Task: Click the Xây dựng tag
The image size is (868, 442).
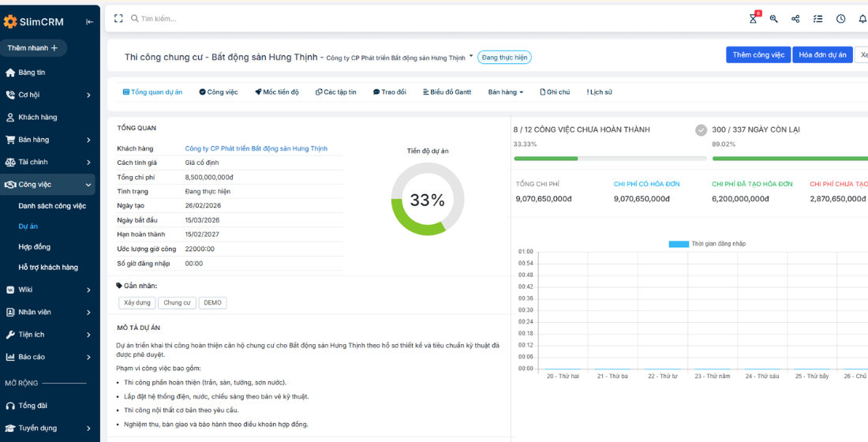Action: 137,303
